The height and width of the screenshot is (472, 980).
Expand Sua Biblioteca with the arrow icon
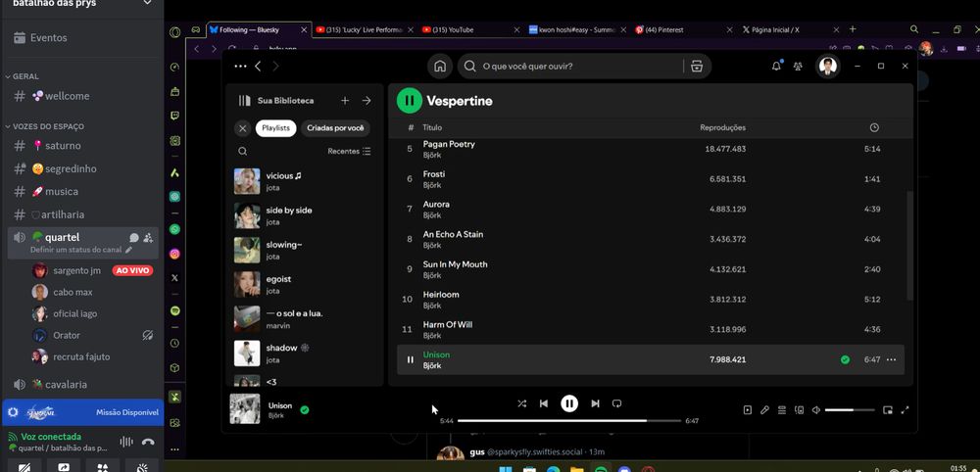click(367, 101)
